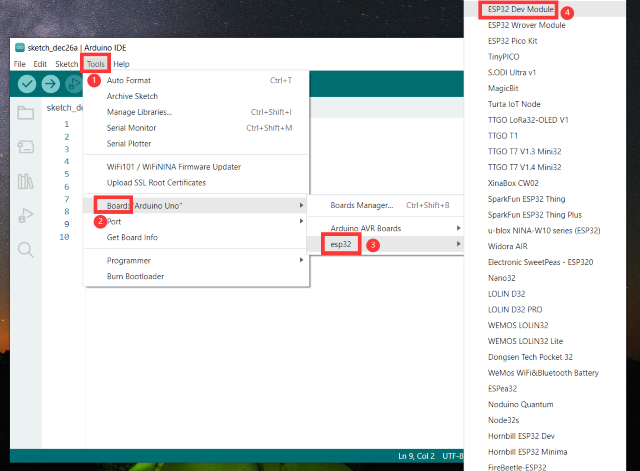This screenshot has height=471, width=640.
Task: Select SparkFun ESP32 Thing board
Action: coord(544,199)
